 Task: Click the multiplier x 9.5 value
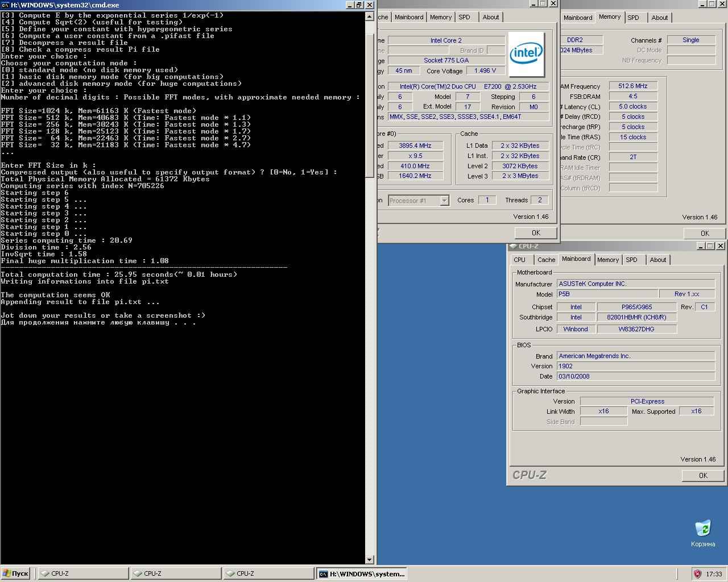pos(415,156)
